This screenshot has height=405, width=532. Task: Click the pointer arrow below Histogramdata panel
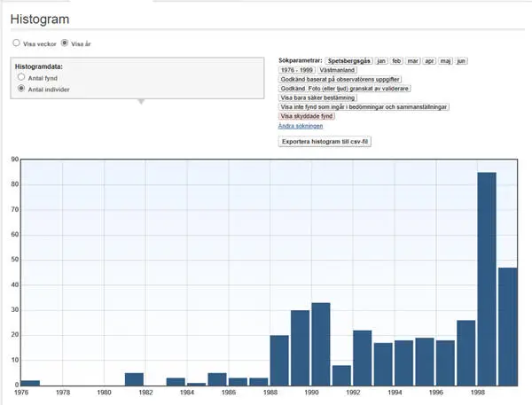point(138,101)
